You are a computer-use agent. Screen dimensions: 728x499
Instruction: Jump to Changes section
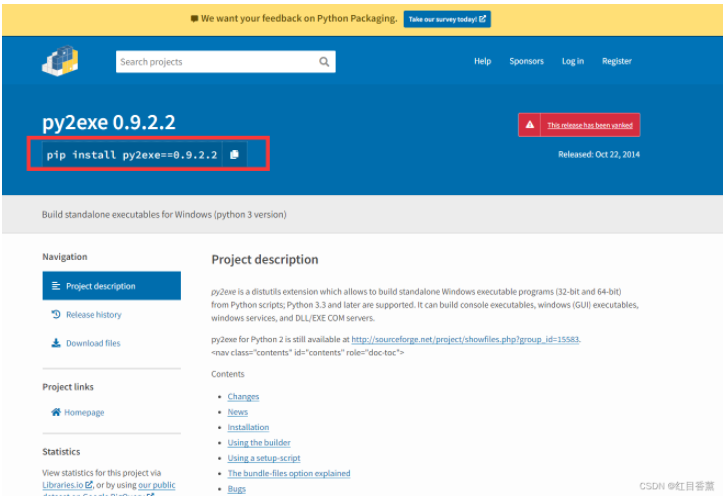243,397
